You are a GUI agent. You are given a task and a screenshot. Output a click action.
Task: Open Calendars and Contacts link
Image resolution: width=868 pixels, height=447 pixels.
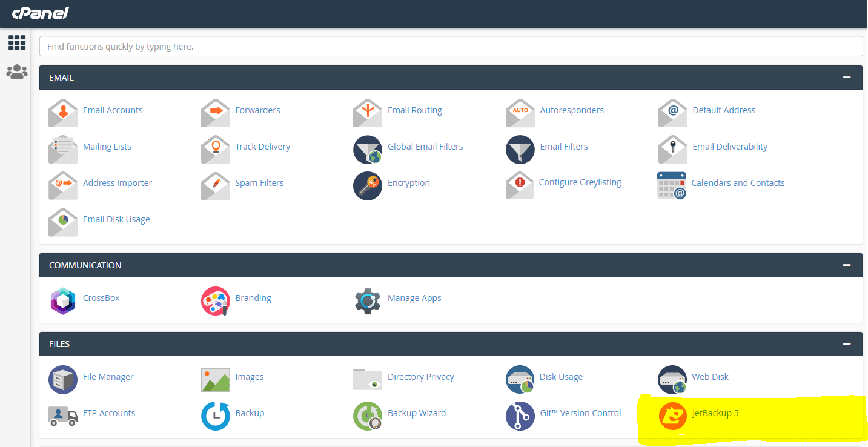(738, 183)
